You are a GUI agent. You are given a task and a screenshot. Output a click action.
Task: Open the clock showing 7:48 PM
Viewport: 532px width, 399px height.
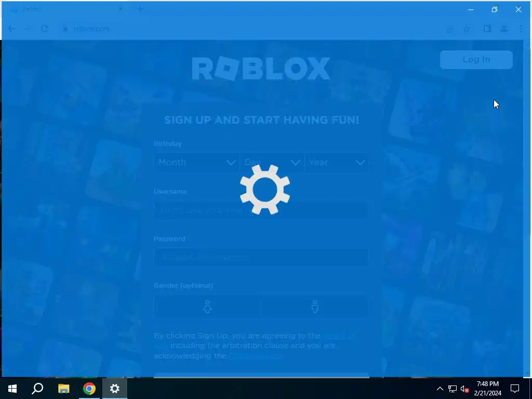pyautogui.click(x=487, y=389)
